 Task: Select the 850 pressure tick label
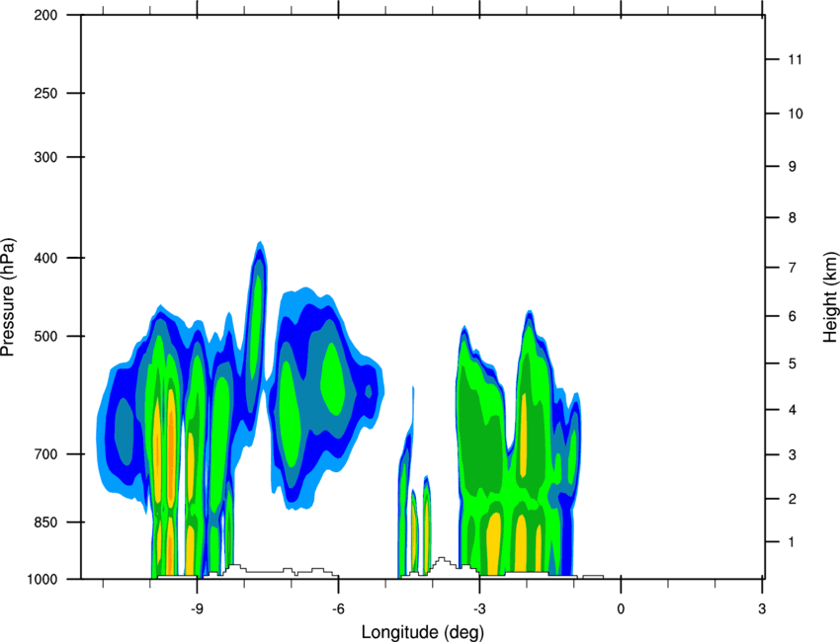tap(45, 522)
